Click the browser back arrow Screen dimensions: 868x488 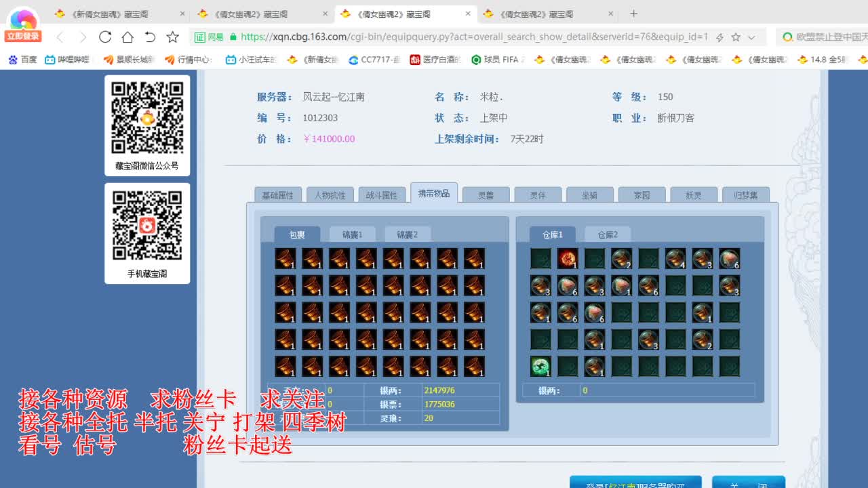tap(62, 37)
